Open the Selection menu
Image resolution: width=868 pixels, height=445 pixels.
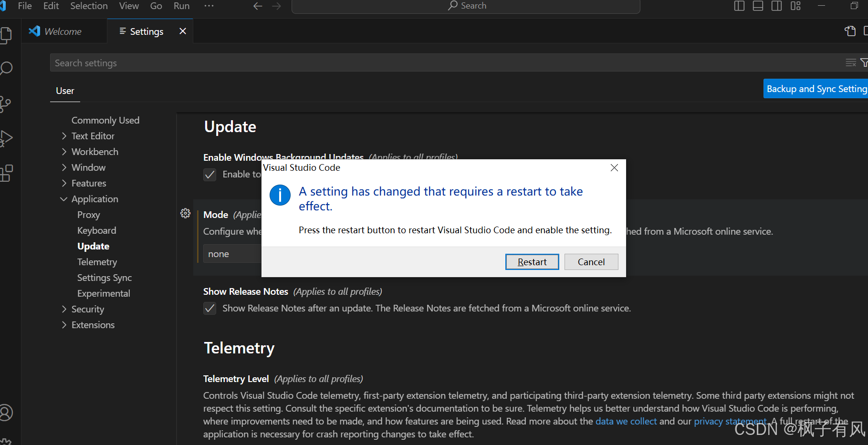[89, 6]
